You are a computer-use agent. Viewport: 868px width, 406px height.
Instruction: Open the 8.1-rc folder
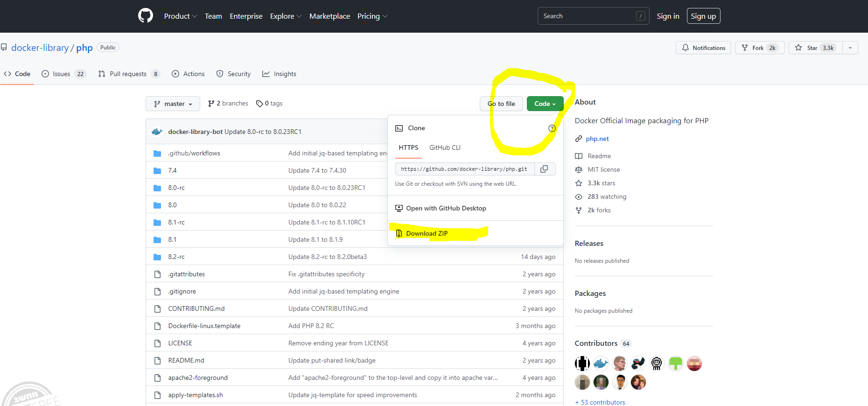(176, 222)
